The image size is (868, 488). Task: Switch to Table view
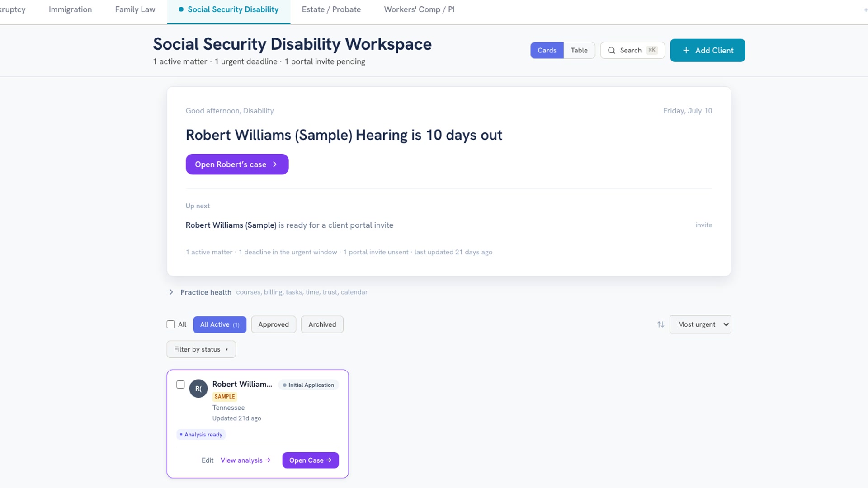(579, 50)
